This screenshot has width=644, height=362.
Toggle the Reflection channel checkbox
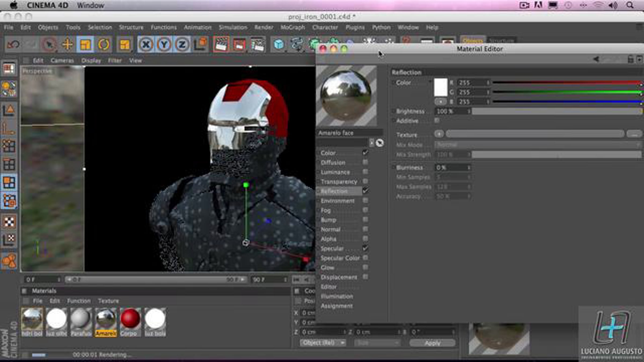(365, 191)
